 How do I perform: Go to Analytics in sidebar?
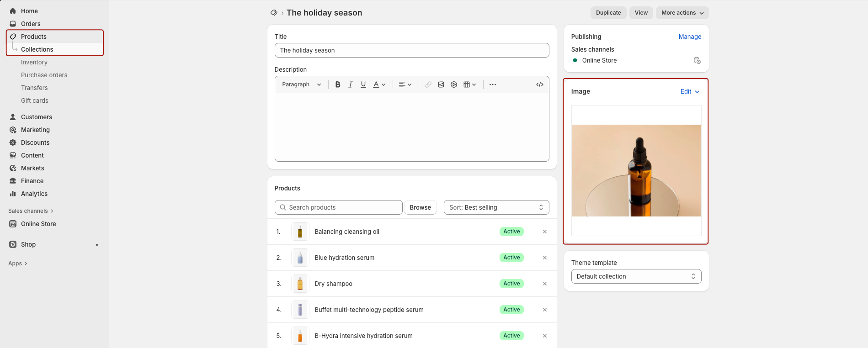point(34,194)
